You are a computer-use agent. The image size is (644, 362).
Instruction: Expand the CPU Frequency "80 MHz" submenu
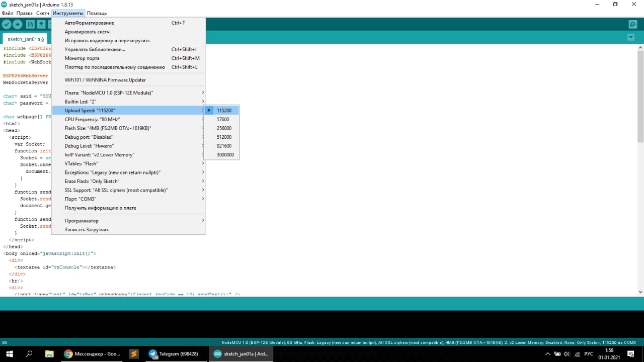[x=129, y=119]
